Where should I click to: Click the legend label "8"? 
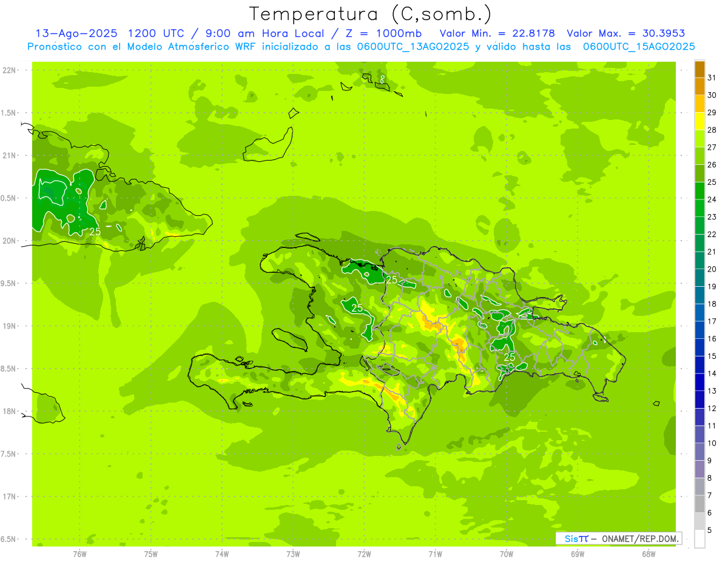710,478
